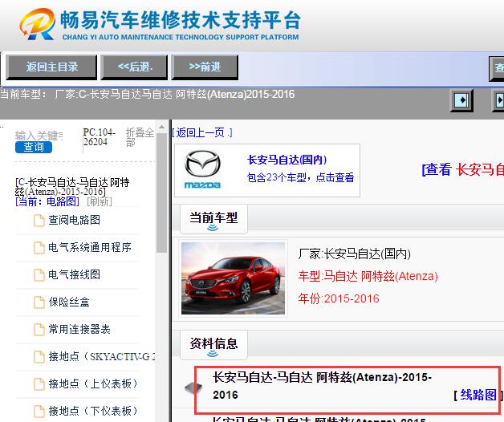Click the 查询 search button
Screen dimensions: 504x422
pyautogui.click(x=34, y=147)
